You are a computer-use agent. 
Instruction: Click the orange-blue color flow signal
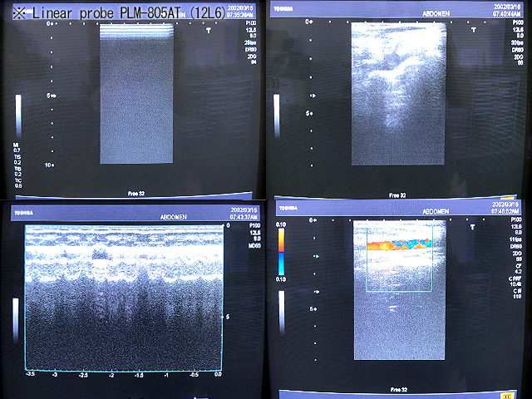click(x=399, y=244)
